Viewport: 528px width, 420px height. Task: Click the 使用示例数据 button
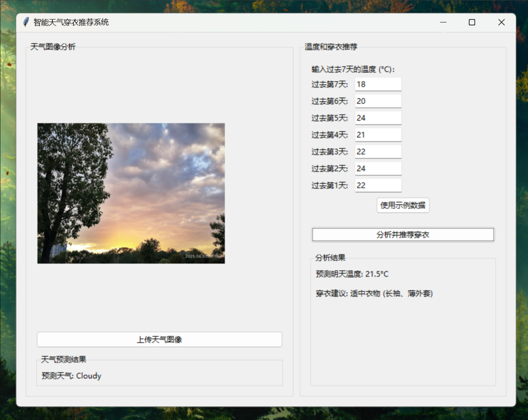point(403,205)
